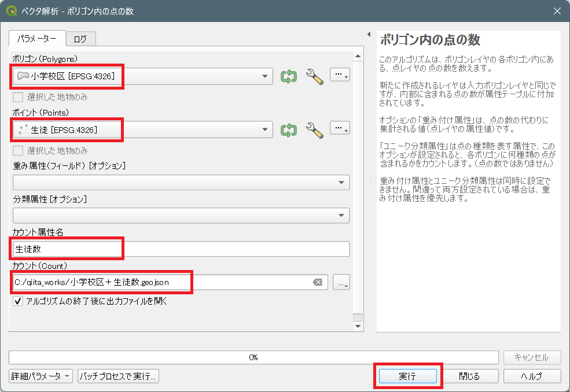
Task: Click the ポリゴン (Polygons) label
Action: point(45,59)
